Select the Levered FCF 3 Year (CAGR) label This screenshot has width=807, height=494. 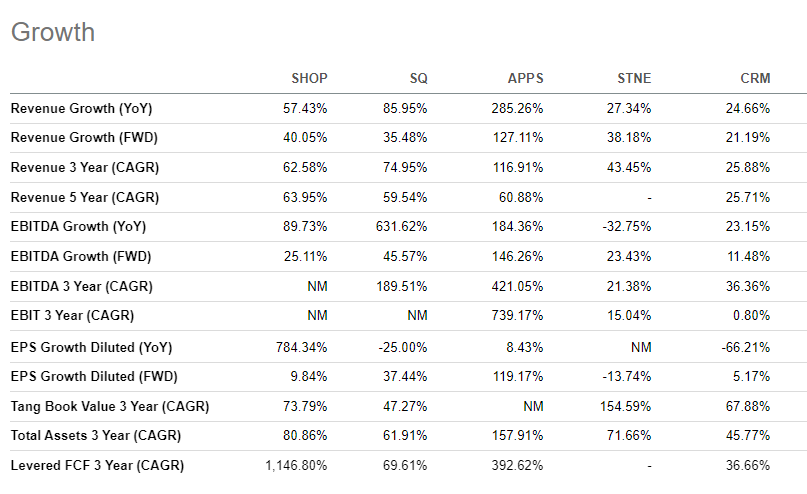[x=97, y=466]
